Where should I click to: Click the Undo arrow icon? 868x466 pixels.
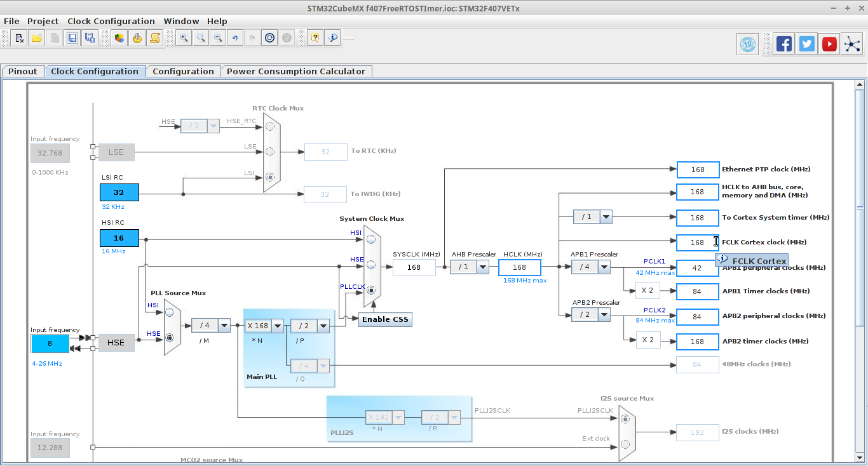coord(235,38)
